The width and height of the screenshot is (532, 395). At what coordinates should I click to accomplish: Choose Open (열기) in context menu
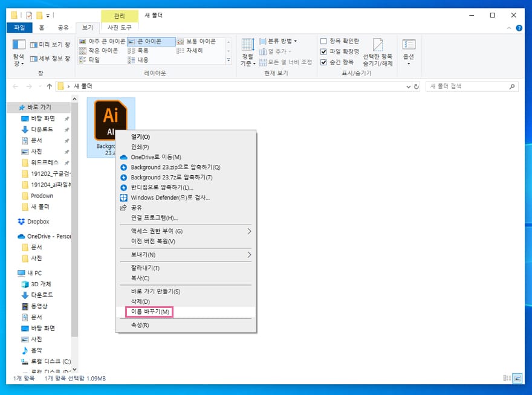186,136
